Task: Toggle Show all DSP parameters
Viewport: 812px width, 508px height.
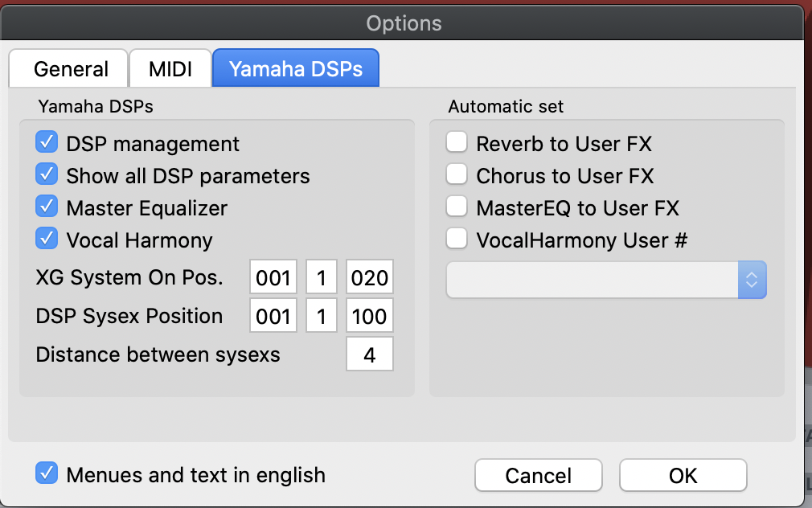Action: [x=47, y=174]
